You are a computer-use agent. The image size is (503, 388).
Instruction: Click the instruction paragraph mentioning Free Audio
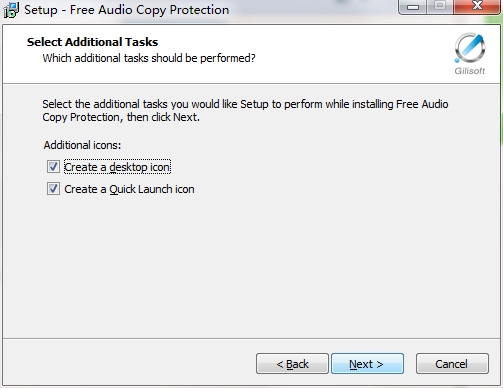click(x=245, y=111)
